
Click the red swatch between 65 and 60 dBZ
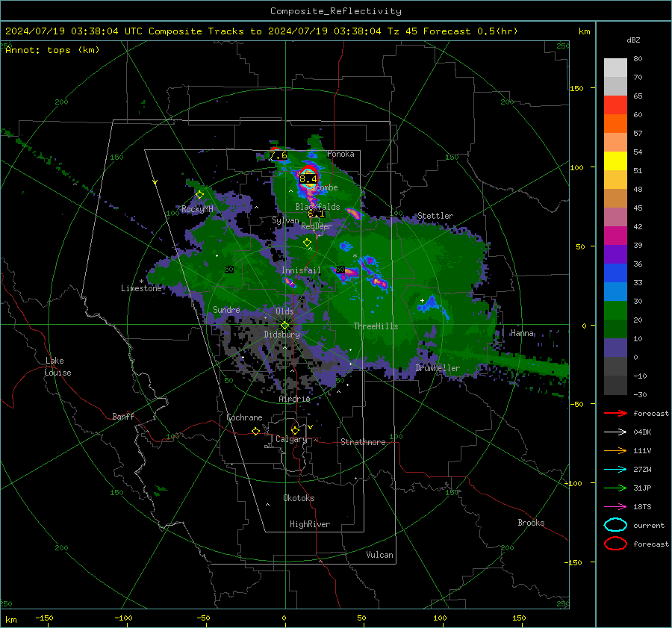(615, 105)
